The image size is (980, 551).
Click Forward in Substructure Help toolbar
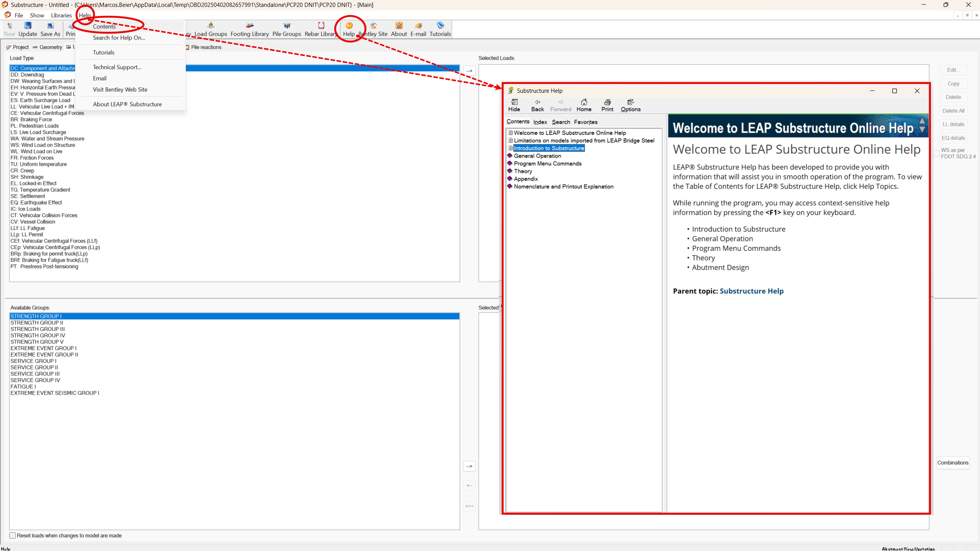coord(561,105)
